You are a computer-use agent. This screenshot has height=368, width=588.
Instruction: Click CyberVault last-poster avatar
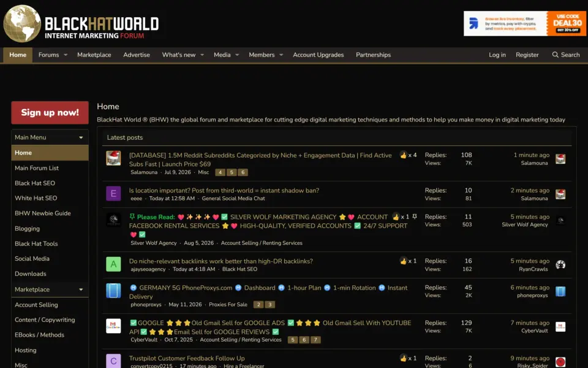pos(560,327)
